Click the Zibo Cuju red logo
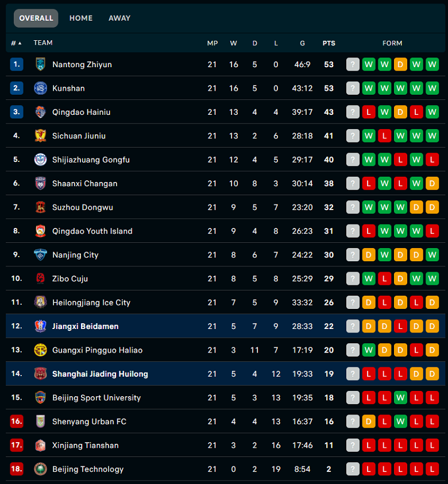The width and height of the screenshot is (448, 484). [x=40, y=278]
